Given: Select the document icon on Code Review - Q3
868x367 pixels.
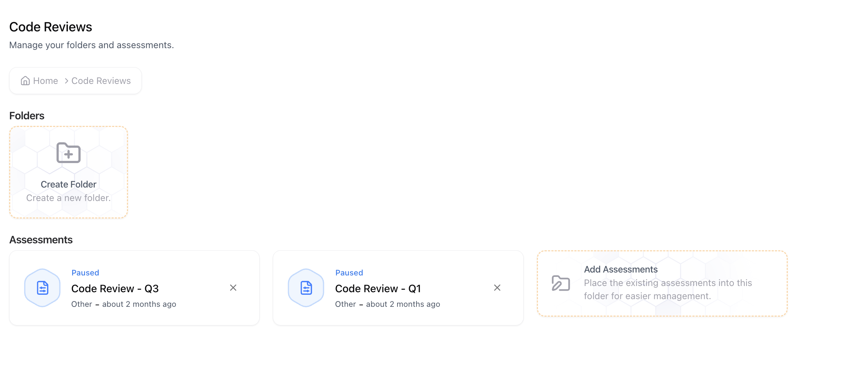Looking at the screenshot, I should tap(42, 288).
